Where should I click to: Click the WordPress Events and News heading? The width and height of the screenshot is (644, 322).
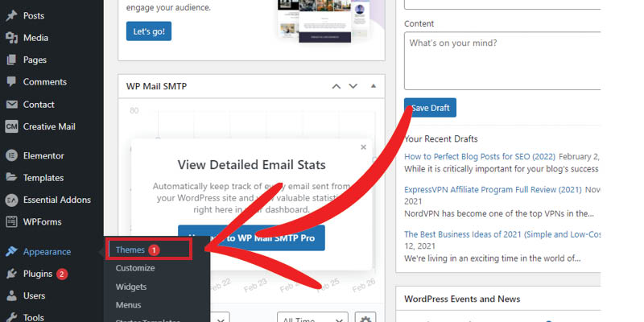coord(462,299)
